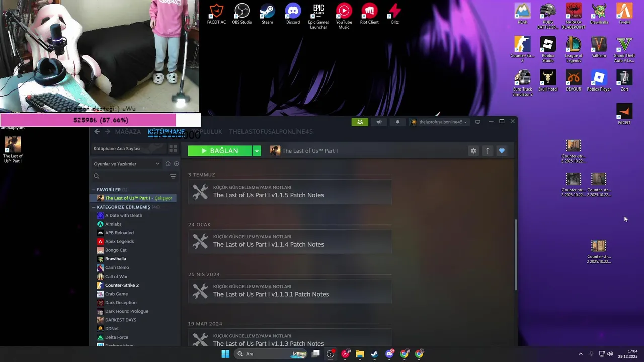Select PEAK desktop icon

coord(522,14)
